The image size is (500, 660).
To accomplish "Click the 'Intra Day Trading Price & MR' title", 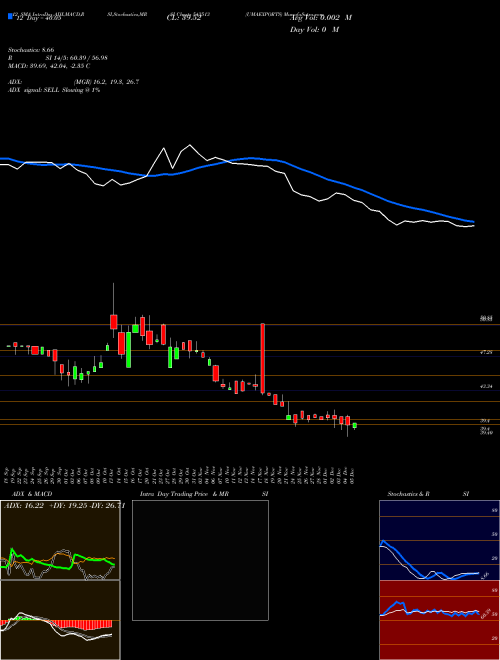I will (x=184, y=494).
